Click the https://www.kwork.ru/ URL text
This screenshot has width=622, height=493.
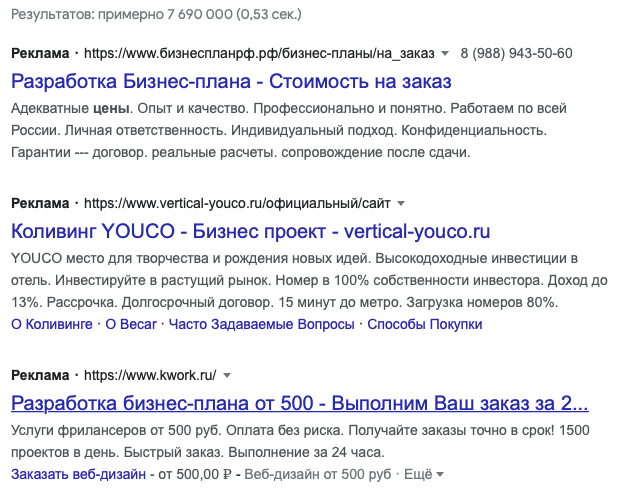coord(150,375)
